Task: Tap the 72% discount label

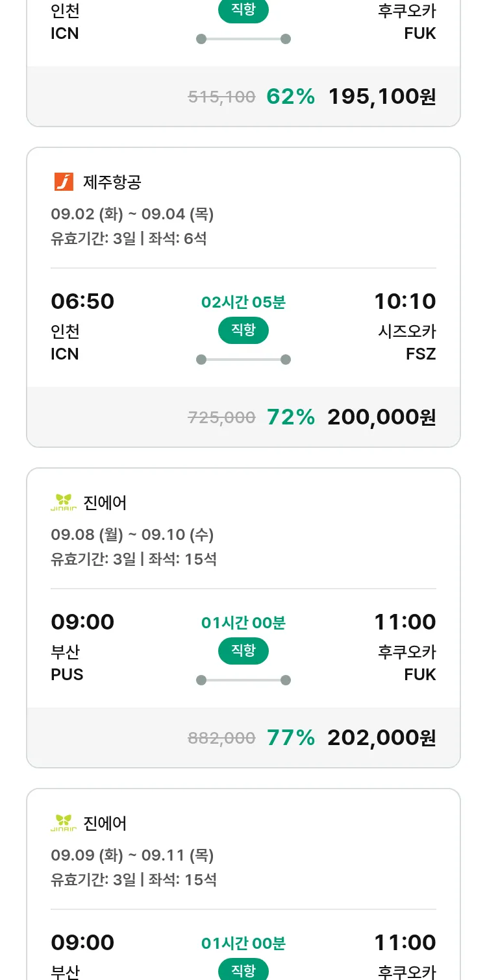Action: click(x=291, y=417)
